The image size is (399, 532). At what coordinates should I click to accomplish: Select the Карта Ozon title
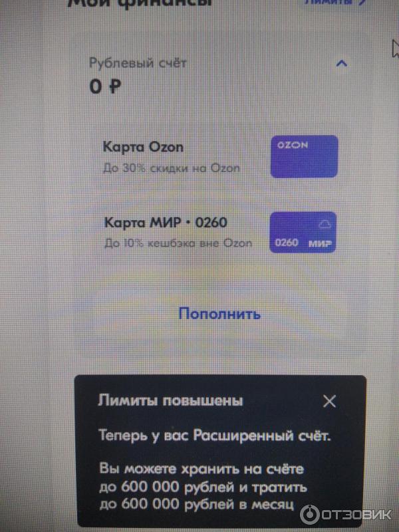point(143,148)
